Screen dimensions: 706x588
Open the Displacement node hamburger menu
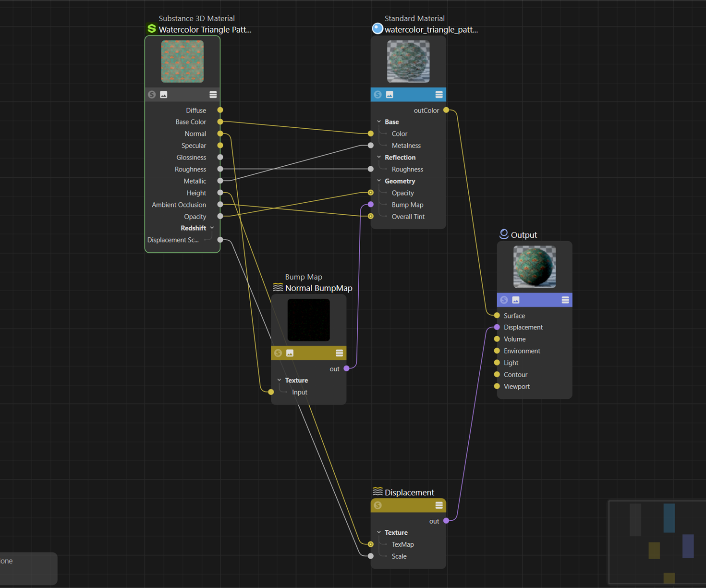coord(439,505)
